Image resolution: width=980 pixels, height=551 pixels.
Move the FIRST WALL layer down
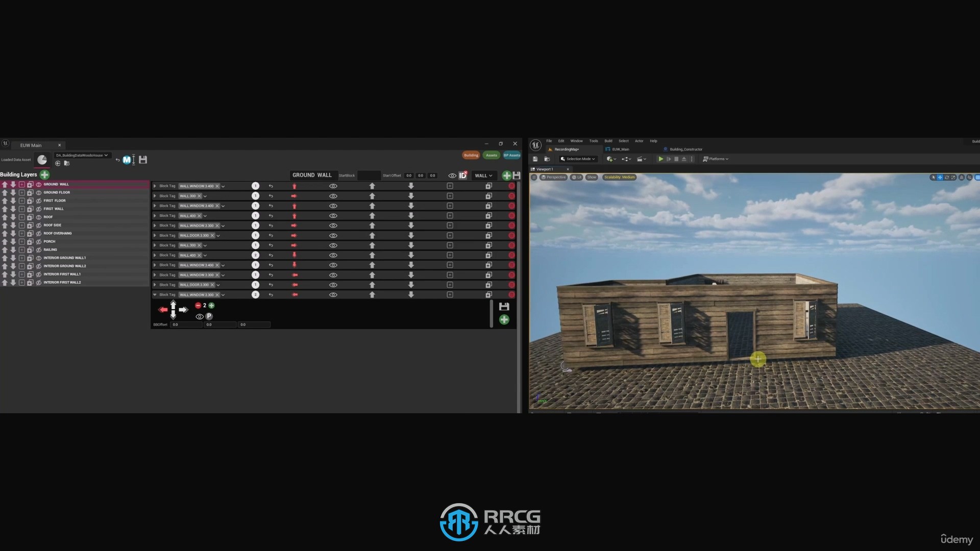13,209
